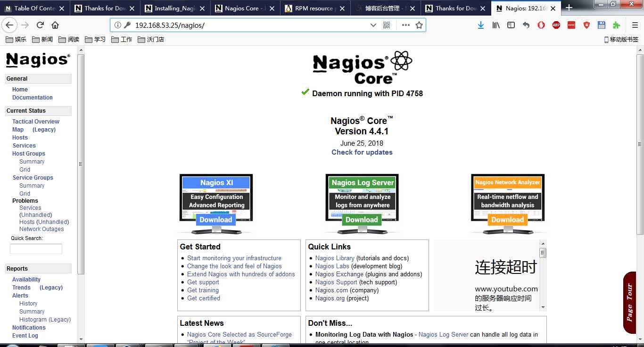Click the site information icon in address bar
The height and width of the screenshot is (347, 644).
coord(118,25)
